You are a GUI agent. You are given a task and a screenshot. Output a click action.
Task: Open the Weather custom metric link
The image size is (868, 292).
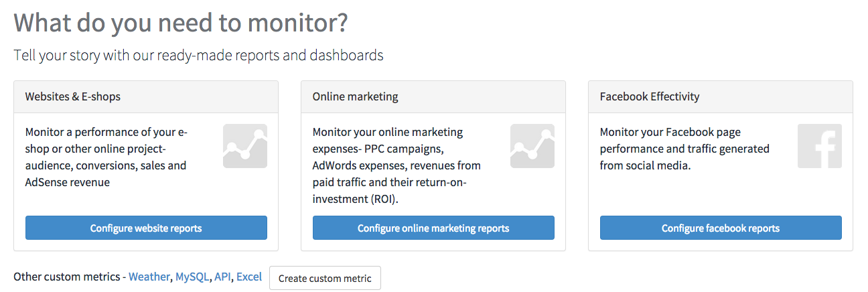149,277
